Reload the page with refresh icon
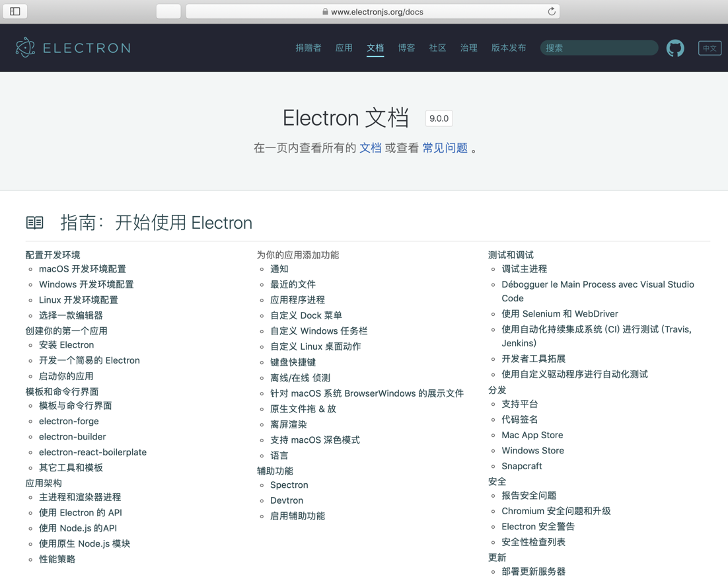The height and width of the screenshot is (579, 728). pos(552,12)
